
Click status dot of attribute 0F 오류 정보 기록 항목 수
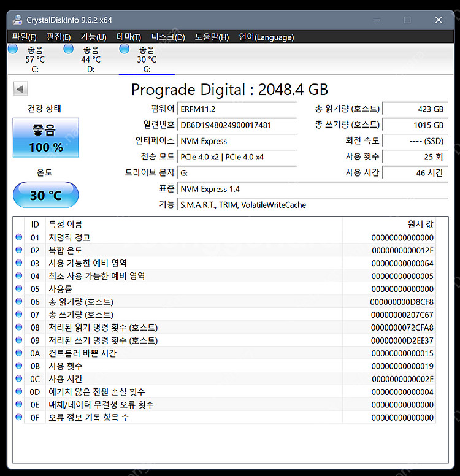click(19, 417)
